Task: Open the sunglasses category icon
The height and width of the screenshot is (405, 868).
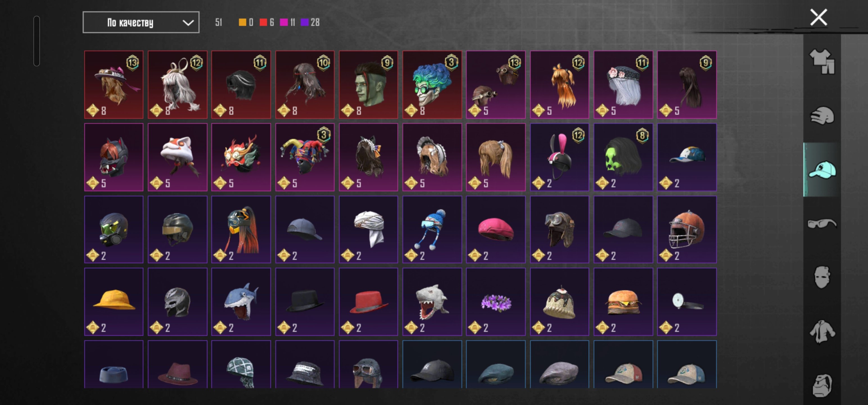Action: coord(822,223)
